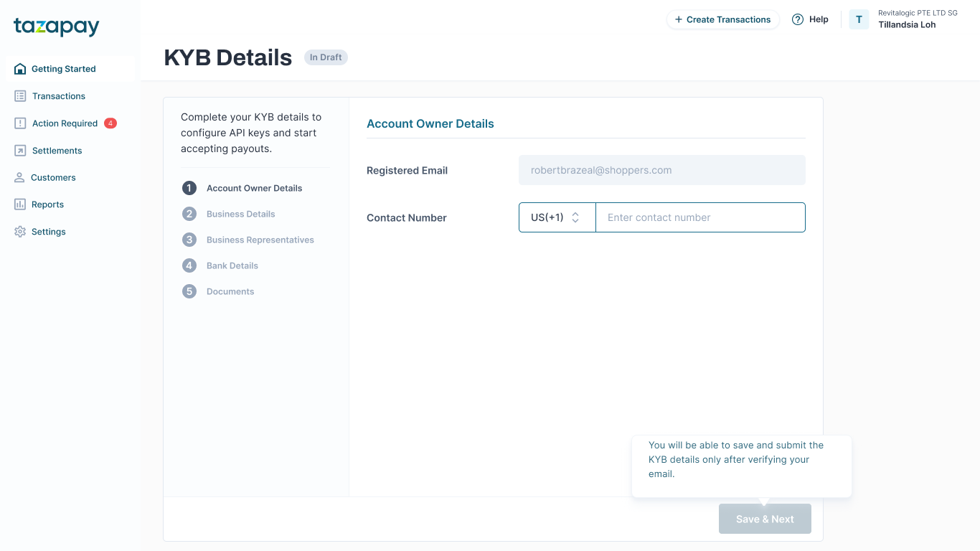Click inside the contact number input field
The height and width of the screenshot is (551, 980).
pyautogui.click(x=700, y=217)
